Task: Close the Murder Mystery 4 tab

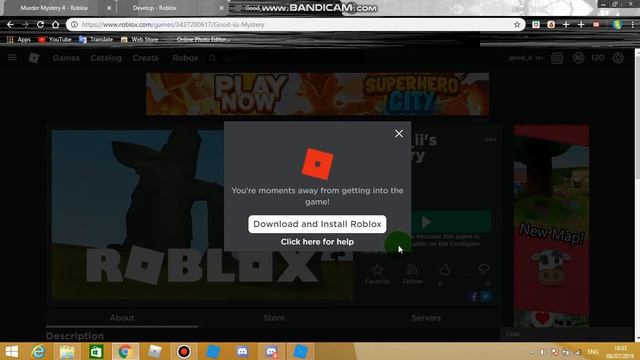Action: [x=109, y=8]
